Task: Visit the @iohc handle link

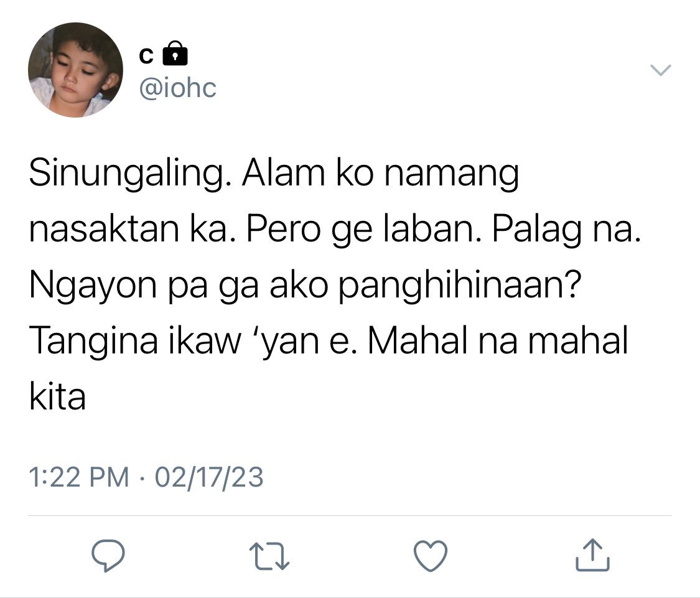Action: (x=178, y=88)
